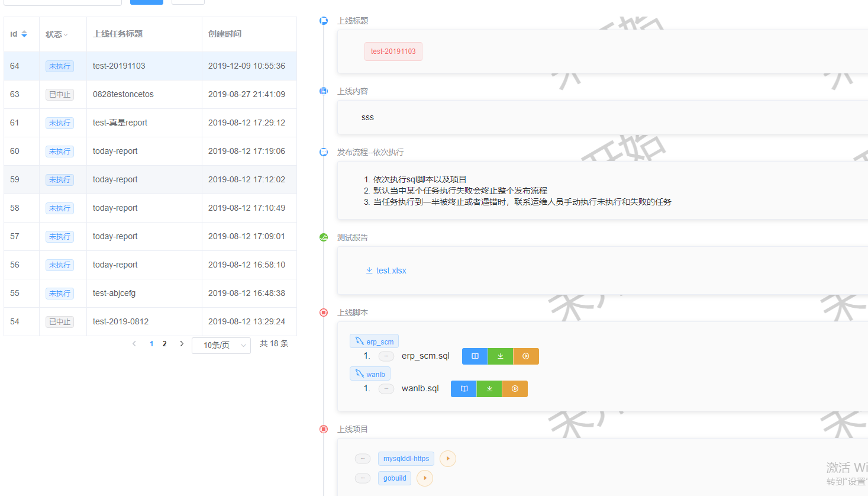Go to the previous page of tasks
The height and width of the screenshot is (496, 868).
134,344
